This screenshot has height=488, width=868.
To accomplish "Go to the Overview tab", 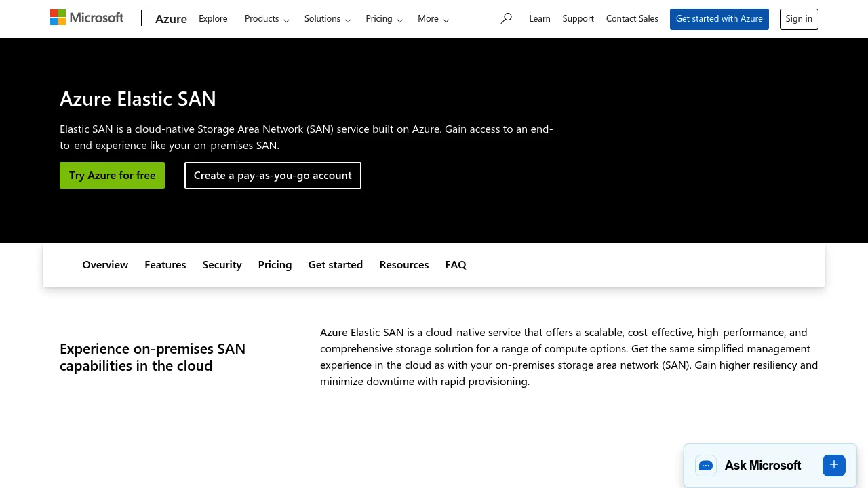I will (x=105, y=265).
